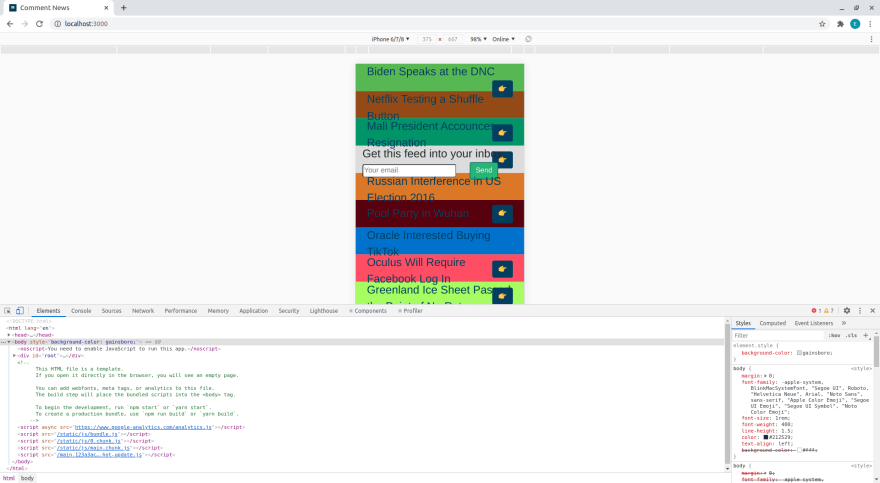This screenshot has width=880, height=483.
Task: Collapse the body element node
Action: (x=9, y=342)
